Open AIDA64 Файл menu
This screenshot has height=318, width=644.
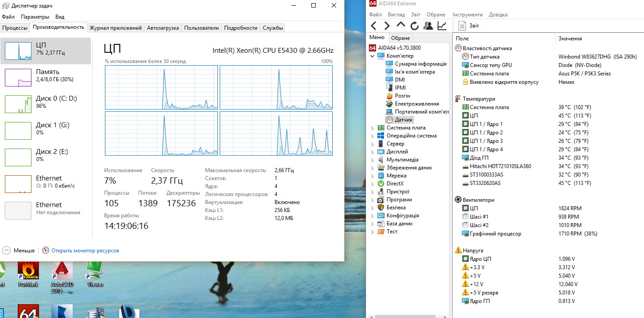click(375, 15)
